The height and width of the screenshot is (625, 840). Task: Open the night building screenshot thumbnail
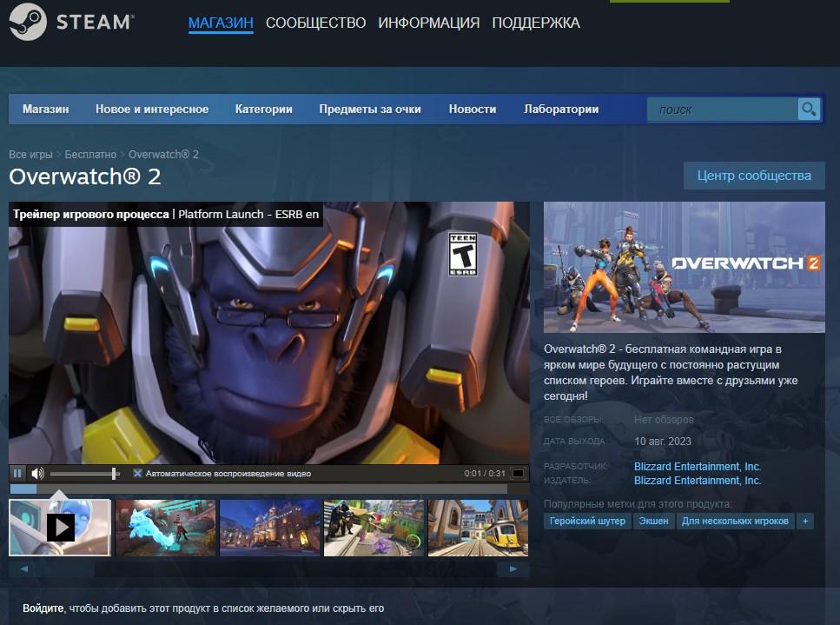coord(269,528)
